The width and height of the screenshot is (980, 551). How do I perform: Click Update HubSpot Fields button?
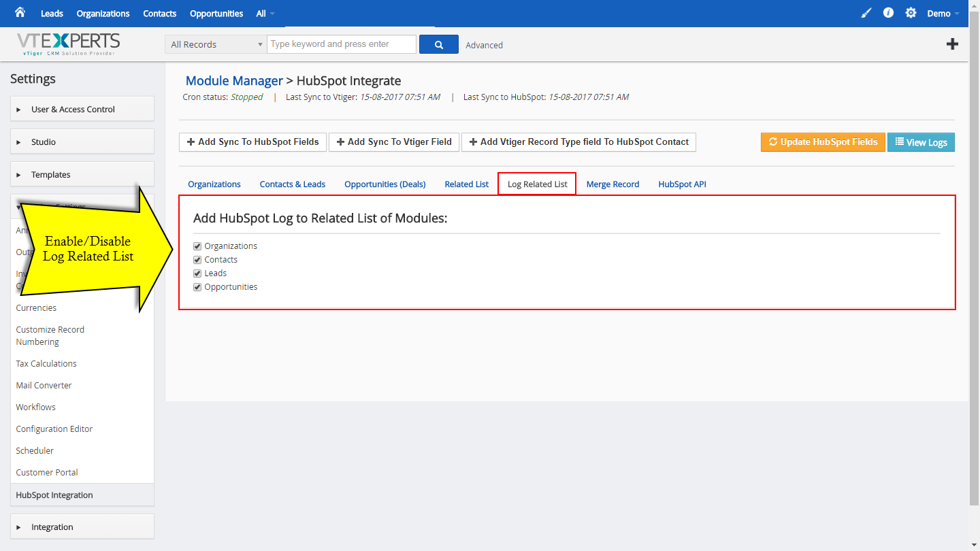(823, 142)
